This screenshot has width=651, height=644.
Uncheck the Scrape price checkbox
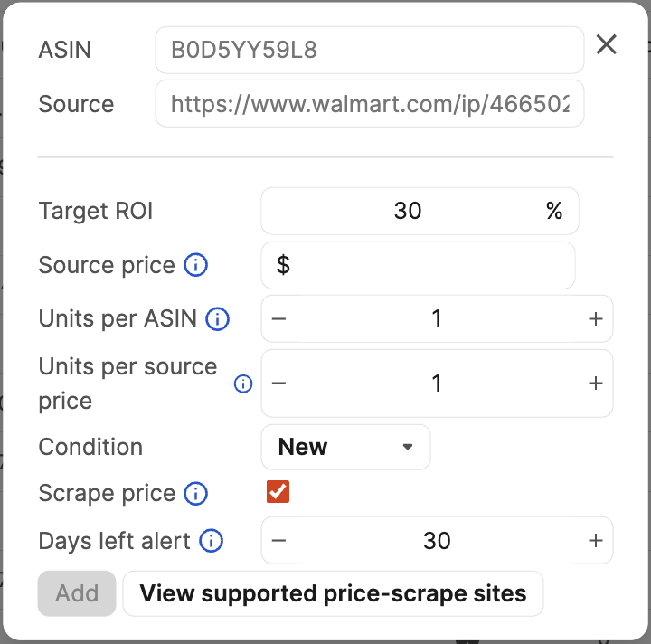278,492
